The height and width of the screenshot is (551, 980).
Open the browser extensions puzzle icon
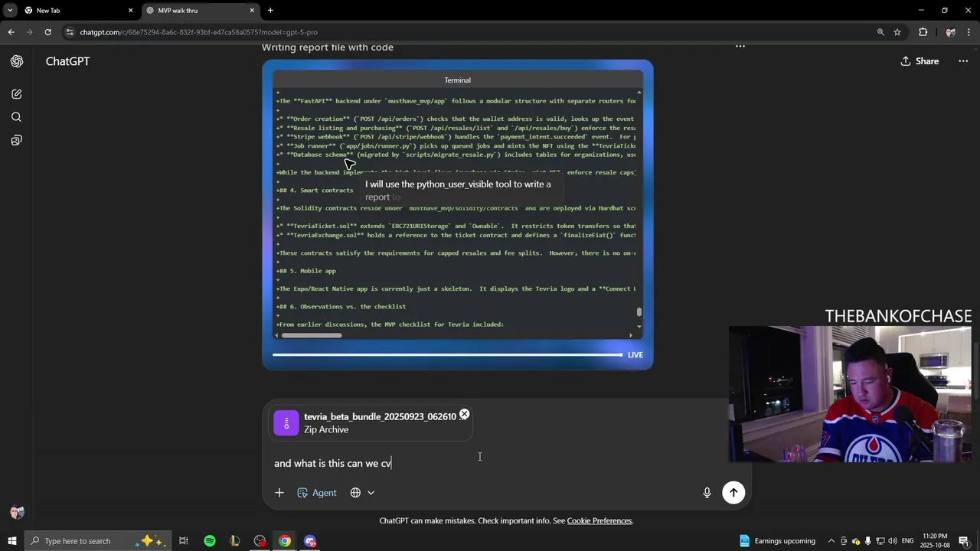[923, 32]
